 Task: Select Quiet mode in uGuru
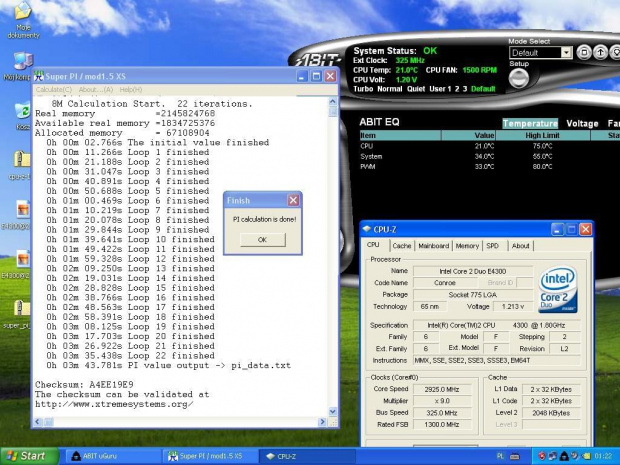point(416,89)
